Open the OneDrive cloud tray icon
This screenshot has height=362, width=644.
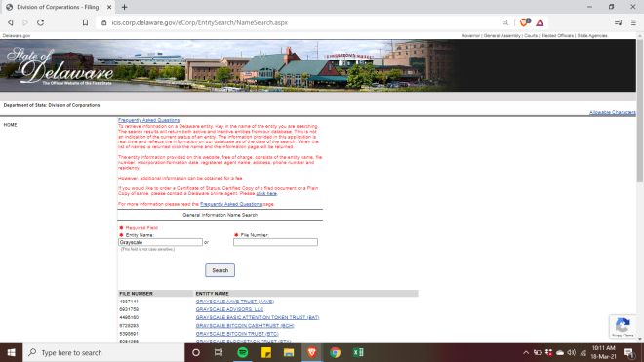pyautogui.click(x=560, y=353)
